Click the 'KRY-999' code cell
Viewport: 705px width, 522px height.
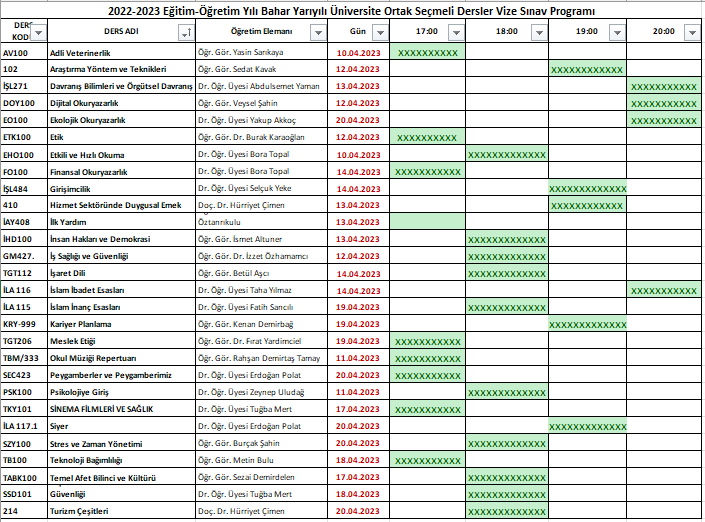(x=24, y=324)
